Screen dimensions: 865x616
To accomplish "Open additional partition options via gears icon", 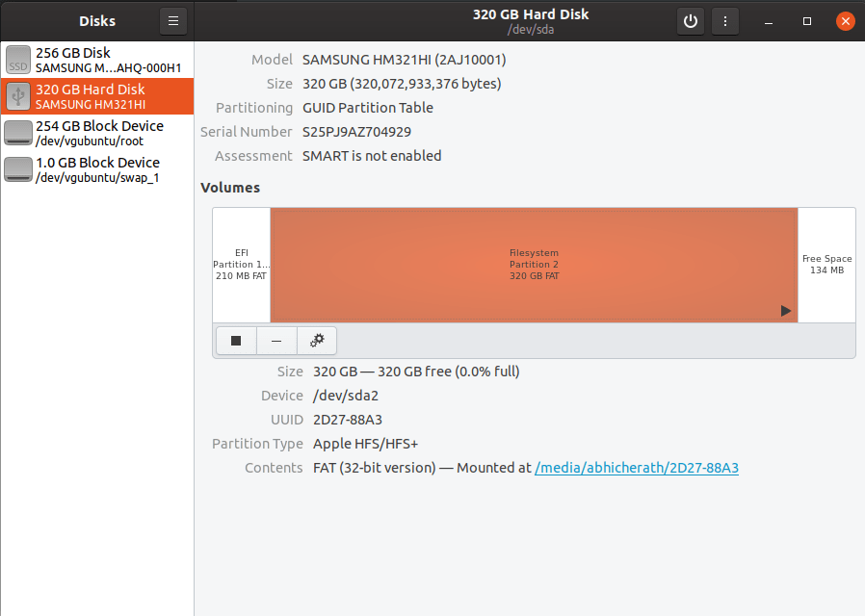I will point(316,340).
